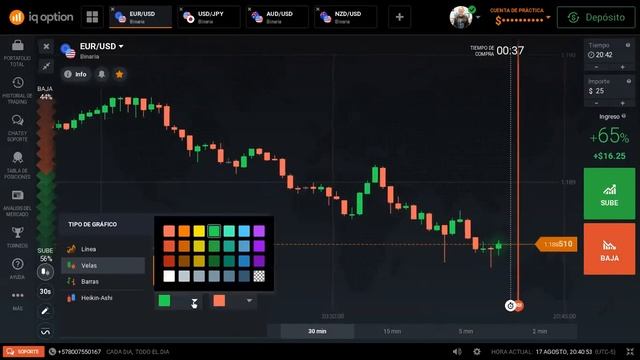Add a new asset tab with plus
Screen dimensions: 640x360
pos(400,17)
